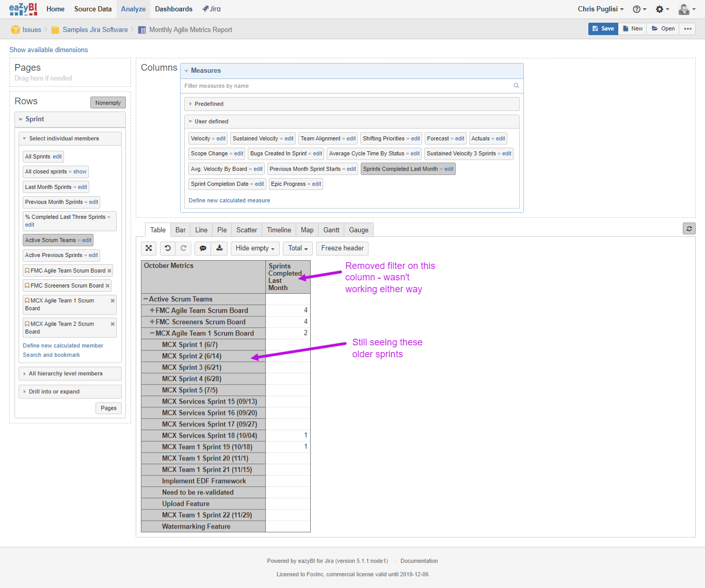The image size is (705, 588).
Task: Open the Dashboards menu item
Action: pyautogui.click(x=173, y=9)
